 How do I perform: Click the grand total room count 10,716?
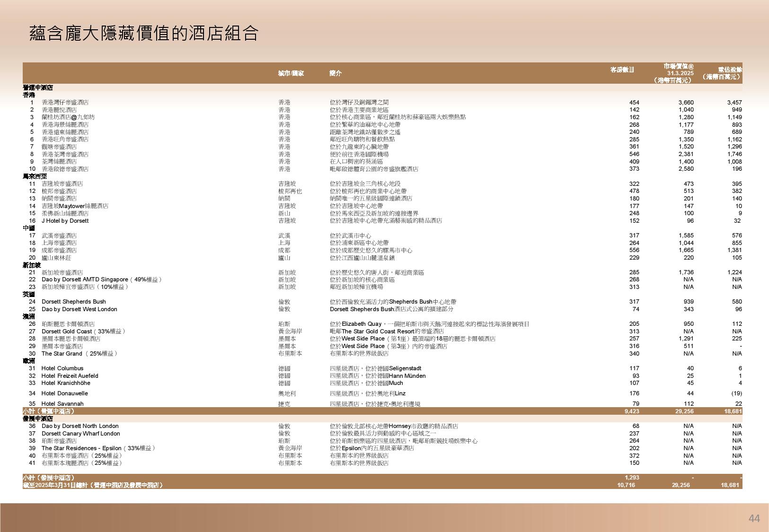click(x=626, y=485)
